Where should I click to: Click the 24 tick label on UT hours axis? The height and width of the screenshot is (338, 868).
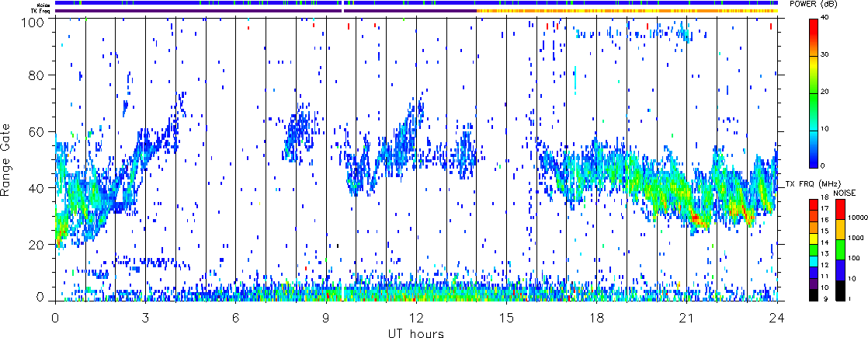[x=777, y=318]
